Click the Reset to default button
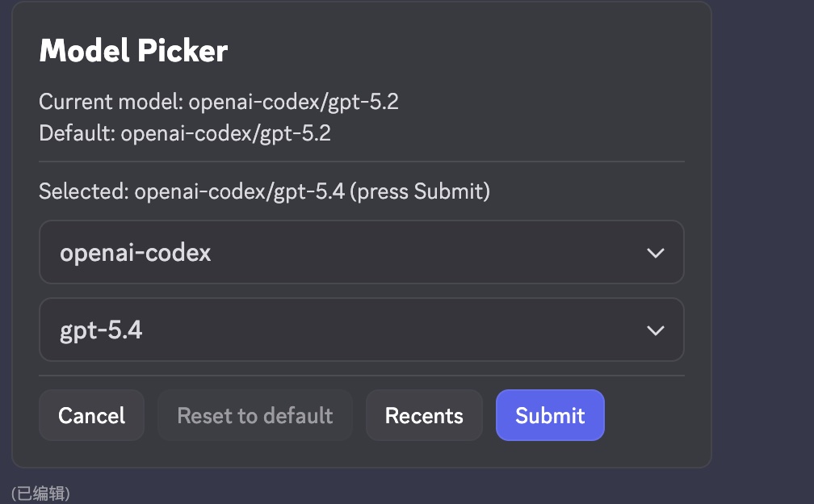Viewport: 814px width, 504px height. (255, 416)
